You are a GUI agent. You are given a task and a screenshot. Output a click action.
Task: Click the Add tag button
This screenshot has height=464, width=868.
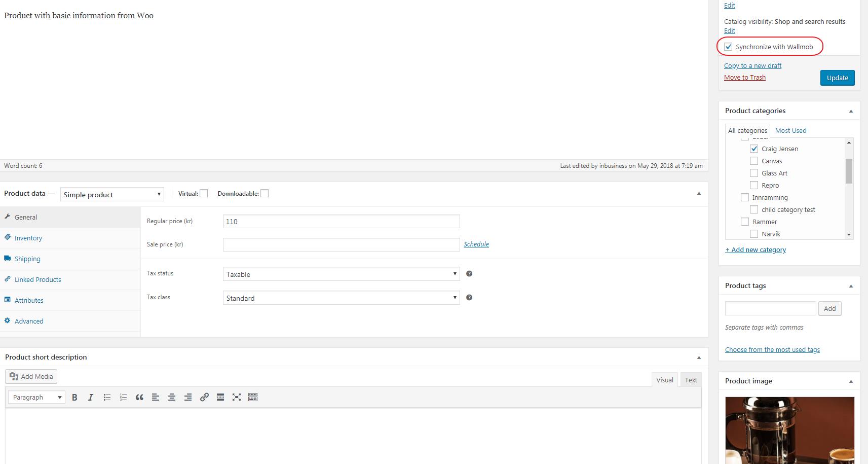click(830, 308)
